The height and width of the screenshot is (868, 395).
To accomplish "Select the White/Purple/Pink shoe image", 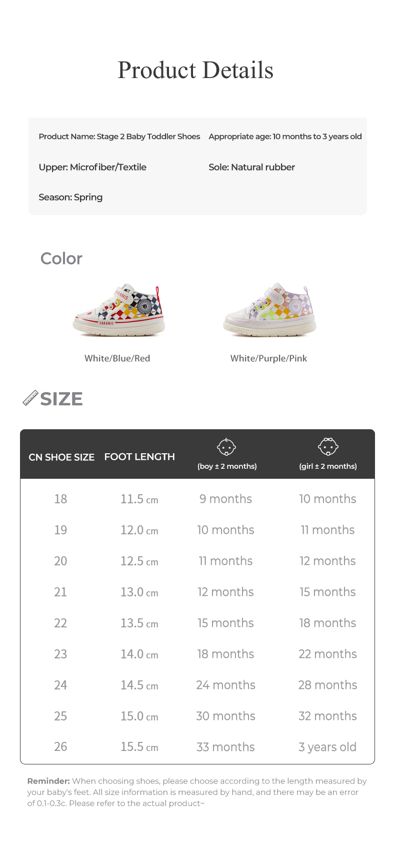I will tap(269, 311).
